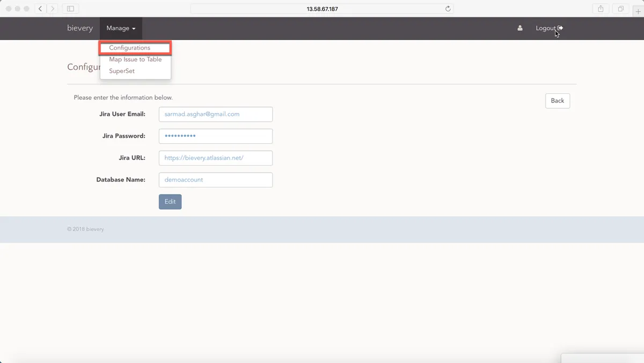
Task: Click the Jira User Email label
Action: pos(122,114)
